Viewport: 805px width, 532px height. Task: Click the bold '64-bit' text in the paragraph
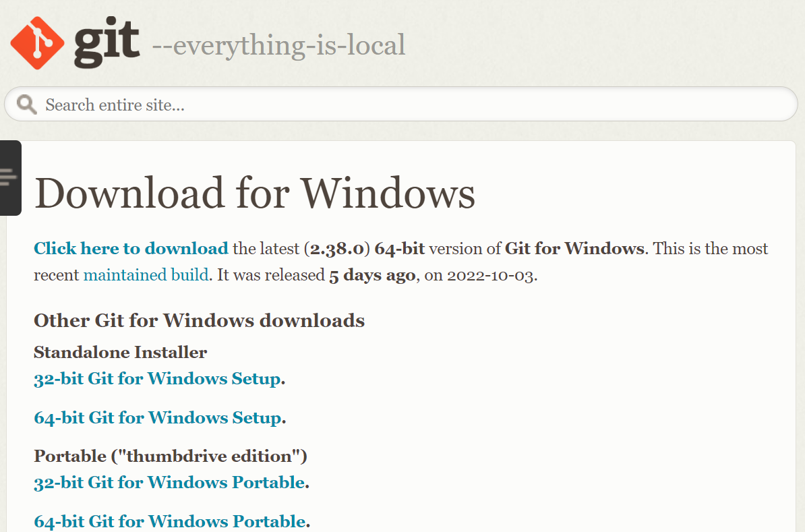pos(399,249)
